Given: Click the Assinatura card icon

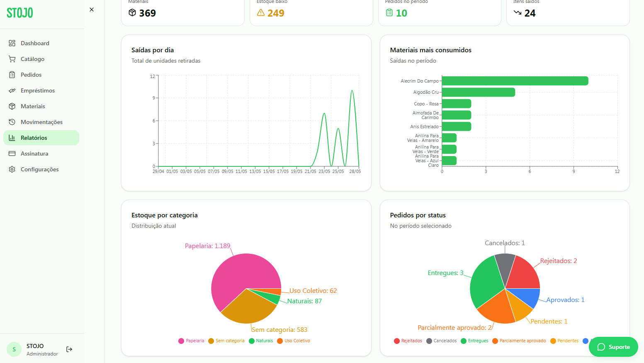Looking at the screenshot, I should coord(12,153).
